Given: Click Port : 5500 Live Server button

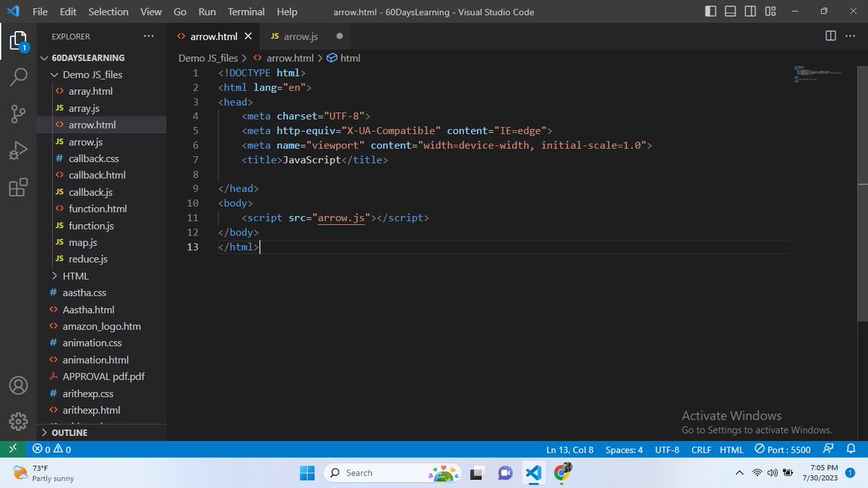Looking at the screenshot, I should click(x=783, y=449).
